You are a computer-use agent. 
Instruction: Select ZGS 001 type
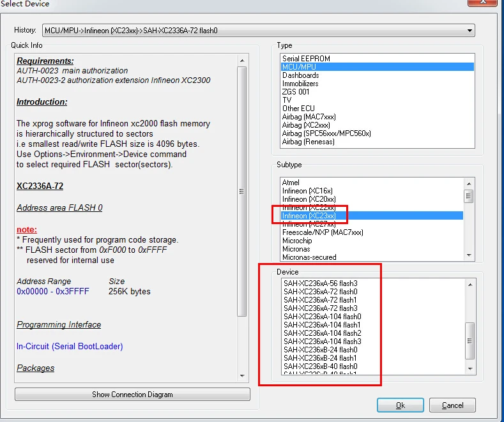pos(377,92)
